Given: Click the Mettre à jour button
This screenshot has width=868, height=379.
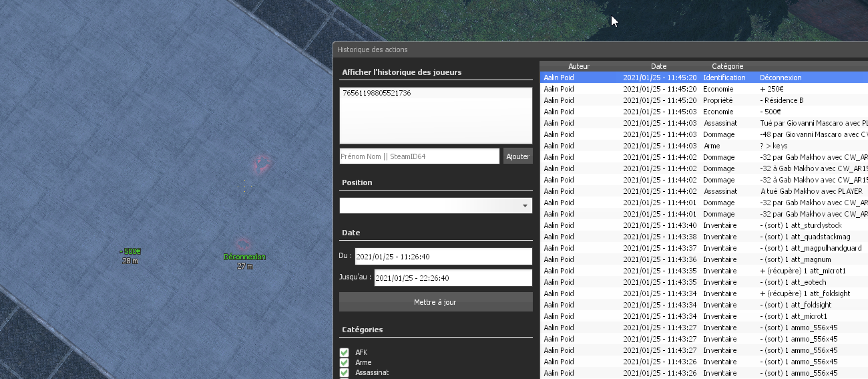Looking at the screenshot, I should pos(435,302).
